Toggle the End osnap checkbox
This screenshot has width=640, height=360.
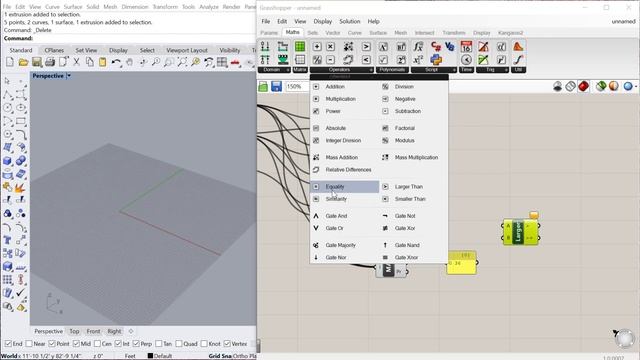pos(8,344)
